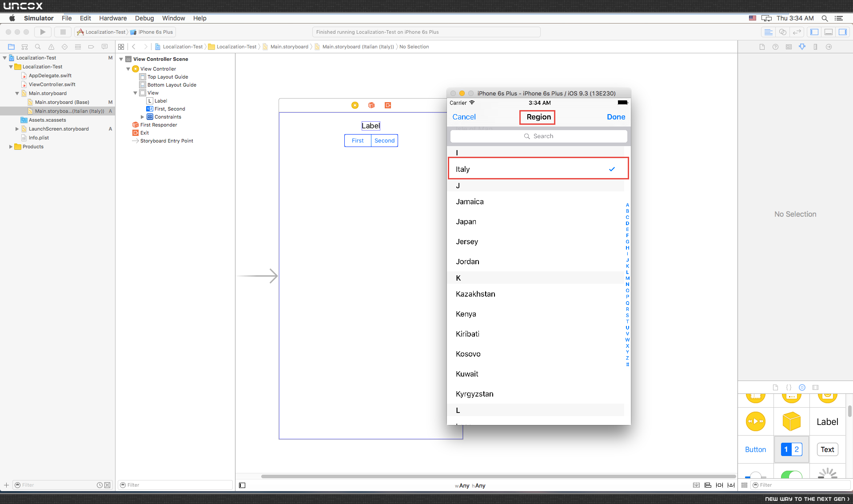Image resolution: width=853 pixels, height=504 pixels.
Task: Collapse the View Controller Scene outline
Action: pyautogui.click(x=121, y=59)
